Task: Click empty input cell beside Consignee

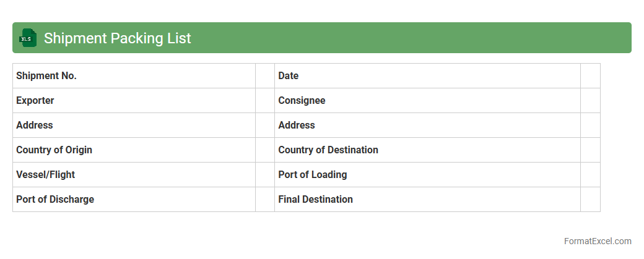Action: (590, 101)
